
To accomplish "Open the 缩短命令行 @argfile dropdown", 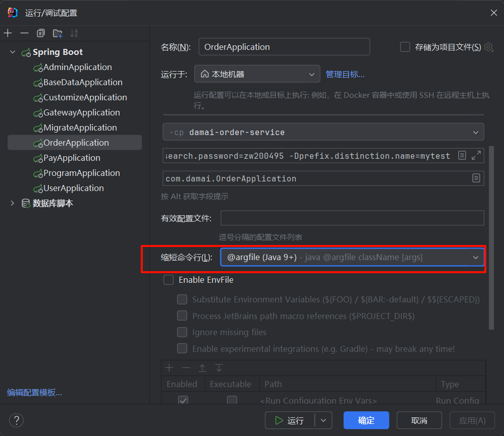I will tap(352, 257).
